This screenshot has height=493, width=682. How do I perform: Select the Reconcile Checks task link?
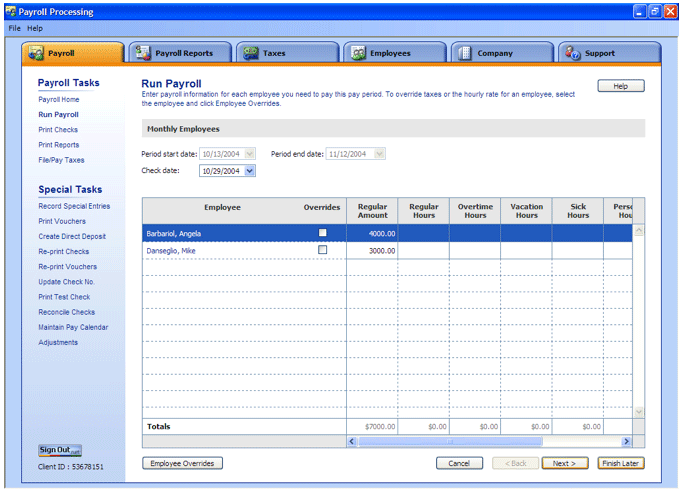67,312
